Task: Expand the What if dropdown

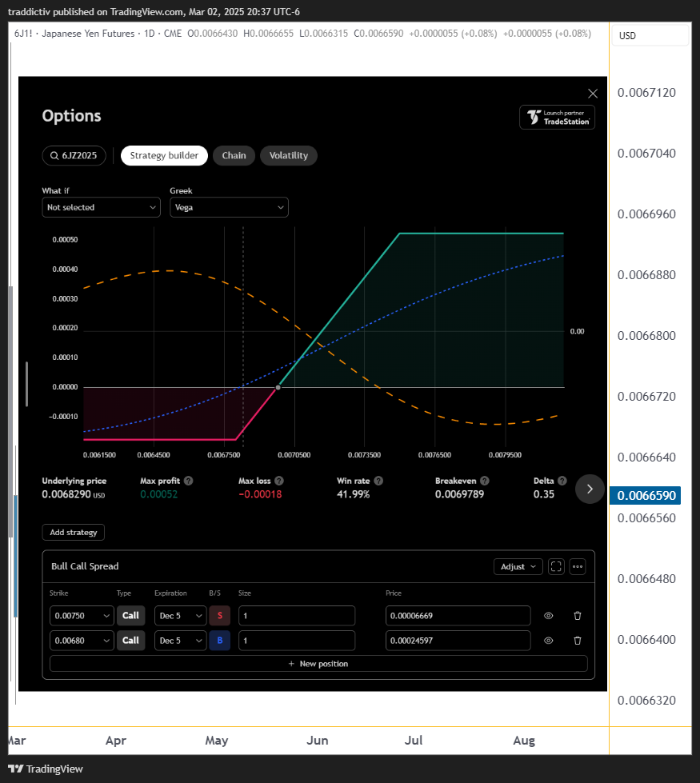Action: point(102,207)
